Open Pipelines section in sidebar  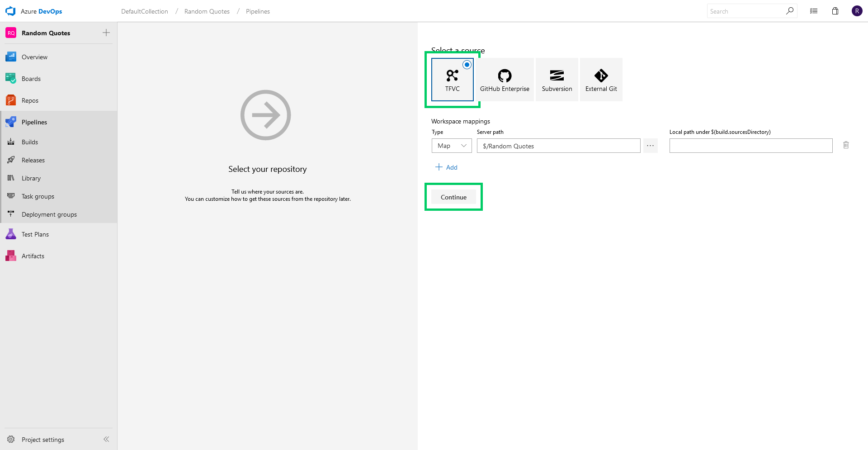[x=59, y=122]
